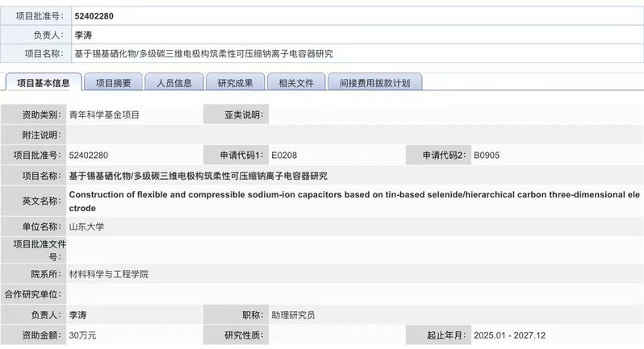Click the 山东大学 institution name value
Image resolution: width=644 pixels, height=349 pixels.
pos(86,227)
